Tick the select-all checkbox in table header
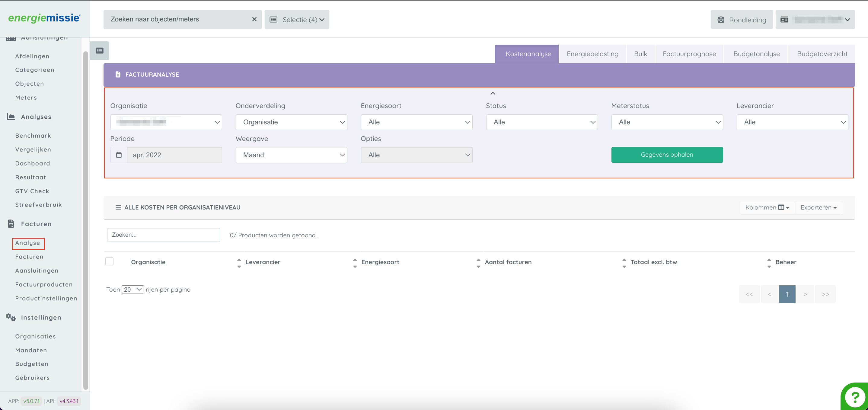The image size is (868, 410). [x=110, y=261]
